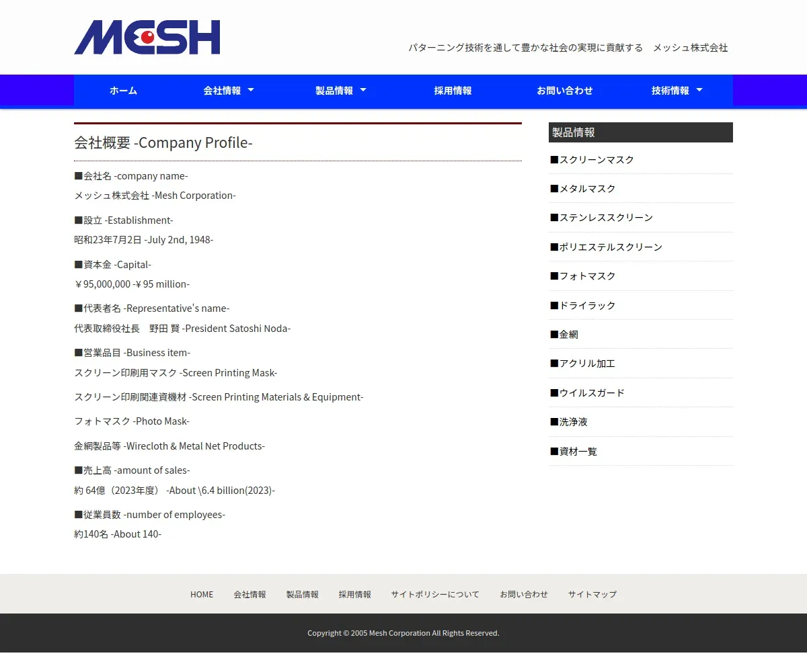Click the ■資本金 -Capital- label

(112, 265)
